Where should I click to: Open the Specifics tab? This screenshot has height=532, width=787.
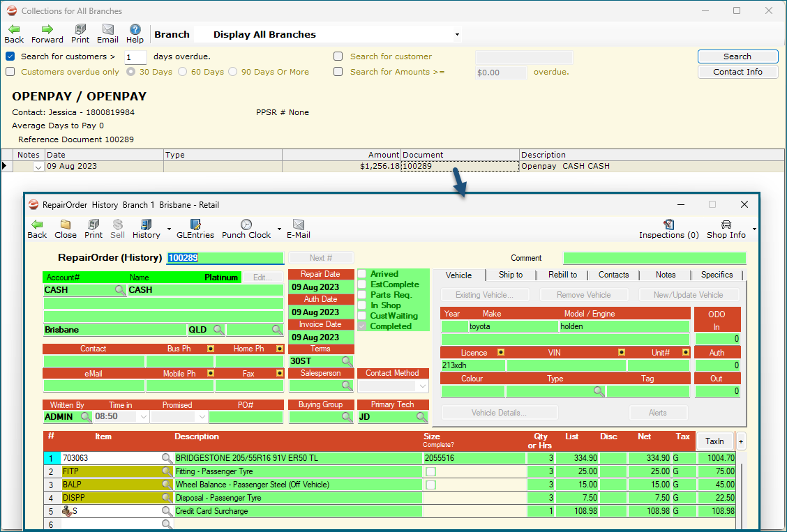tap(717, 275)
